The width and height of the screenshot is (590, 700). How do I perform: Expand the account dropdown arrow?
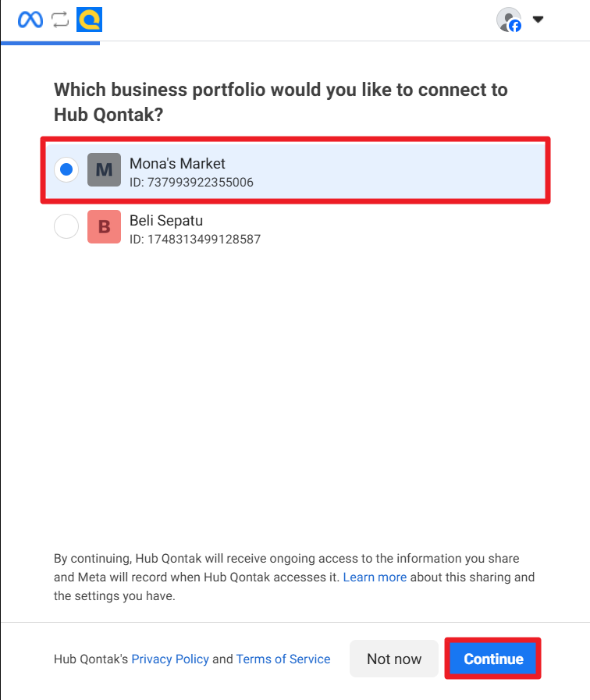tap(538, 20)
